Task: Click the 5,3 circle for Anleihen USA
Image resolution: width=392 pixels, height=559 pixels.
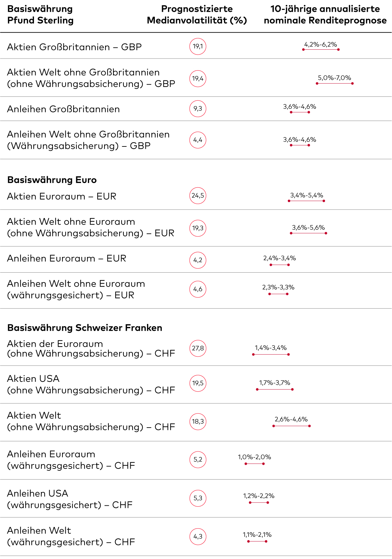Action: 198,498
